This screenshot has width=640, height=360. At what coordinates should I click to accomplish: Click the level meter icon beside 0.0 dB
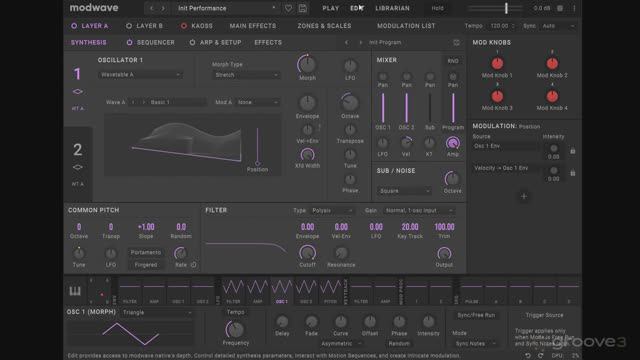560,8
